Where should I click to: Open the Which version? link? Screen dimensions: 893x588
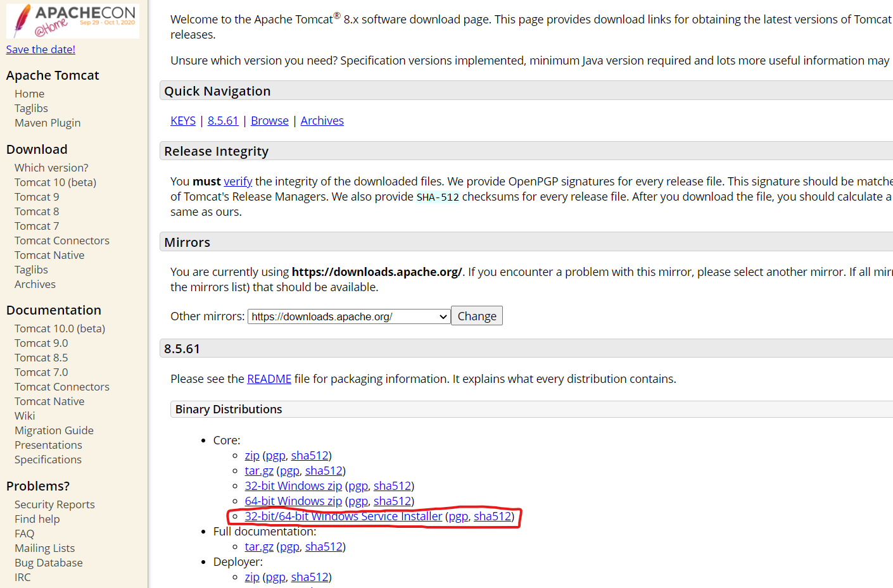click(x=51, y=168)
